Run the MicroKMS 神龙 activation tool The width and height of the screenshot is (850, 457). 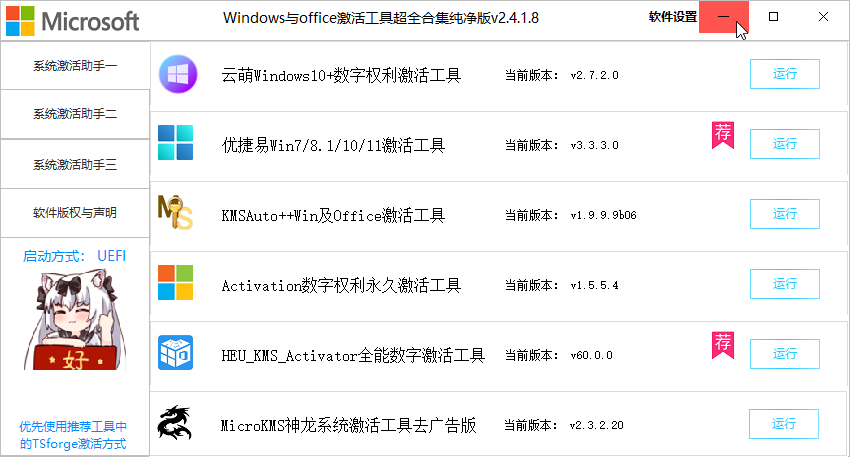783,423
